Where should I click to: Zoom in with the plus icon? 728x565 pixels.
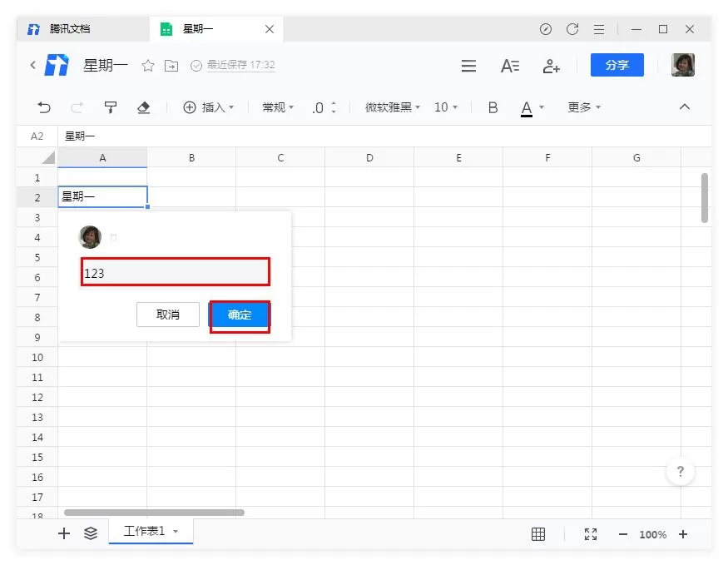683,534
